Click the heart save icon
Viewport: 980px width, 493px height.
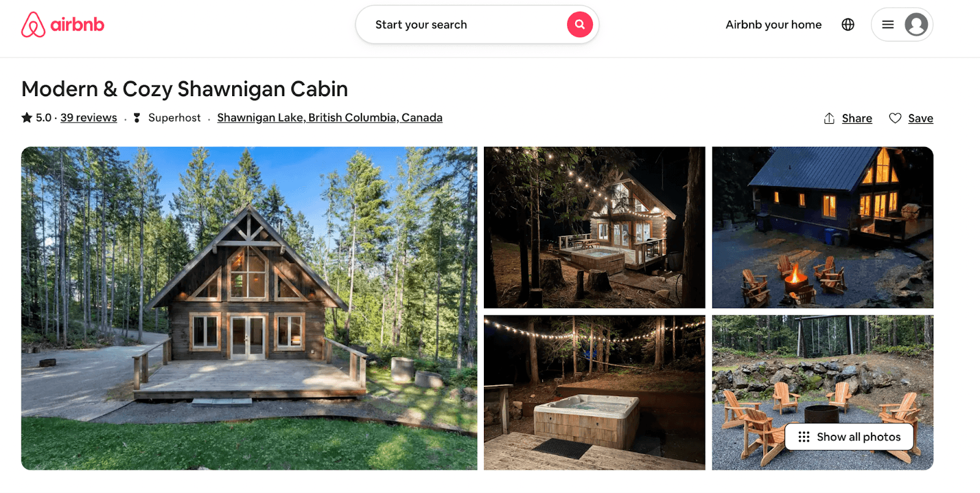coord(895,118)
